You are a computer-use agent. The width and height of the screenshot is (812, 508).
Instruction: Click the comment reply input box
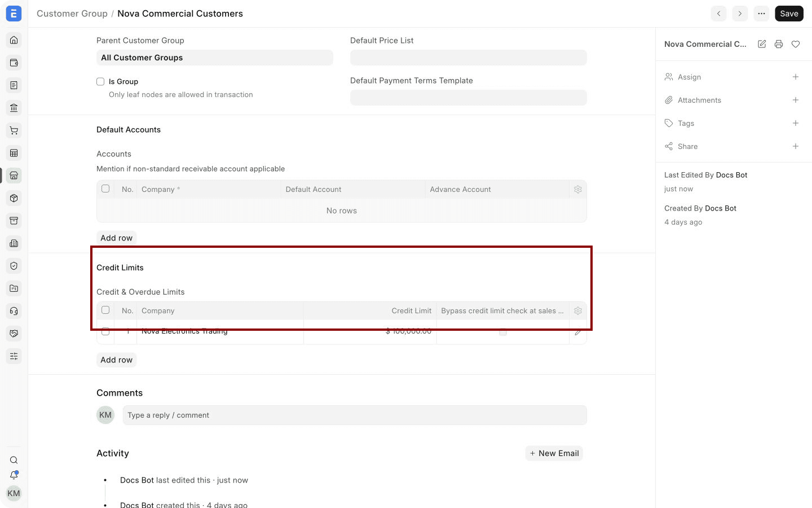click(x=355, y=415)
